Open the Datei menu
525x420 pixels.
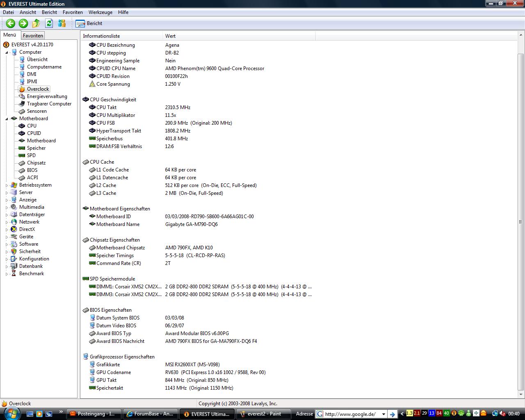tap(8, 12)
